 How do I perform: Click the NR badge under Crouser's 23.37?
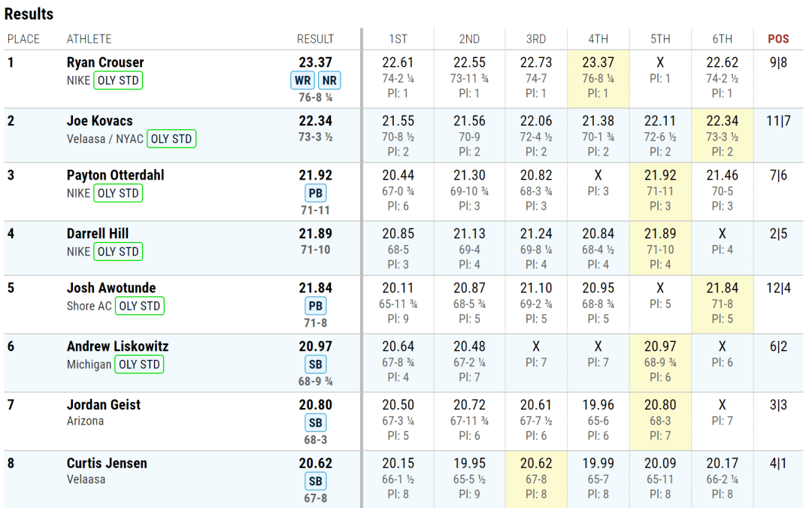329,80
